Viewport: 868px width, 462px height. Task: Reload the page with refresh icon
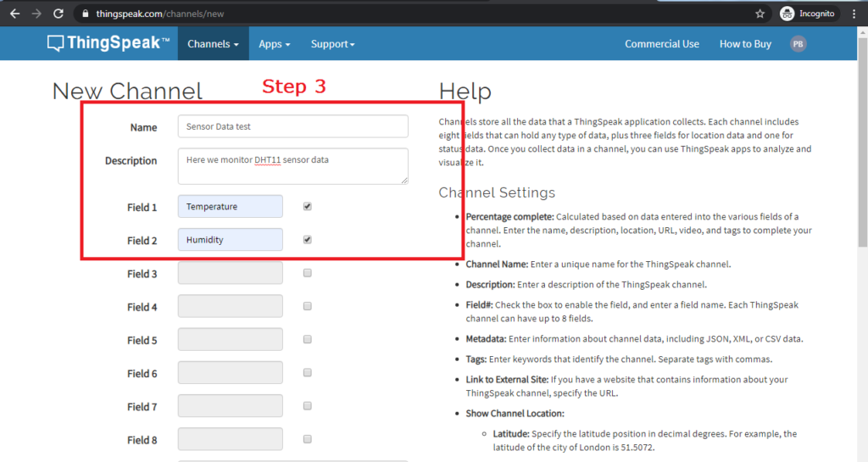(x=58, y=14)
